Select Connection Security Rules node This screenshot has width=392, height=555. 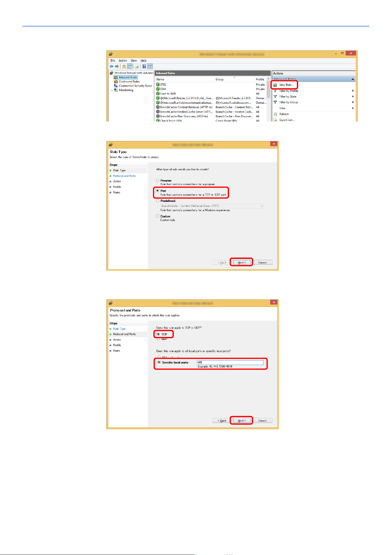135,86
